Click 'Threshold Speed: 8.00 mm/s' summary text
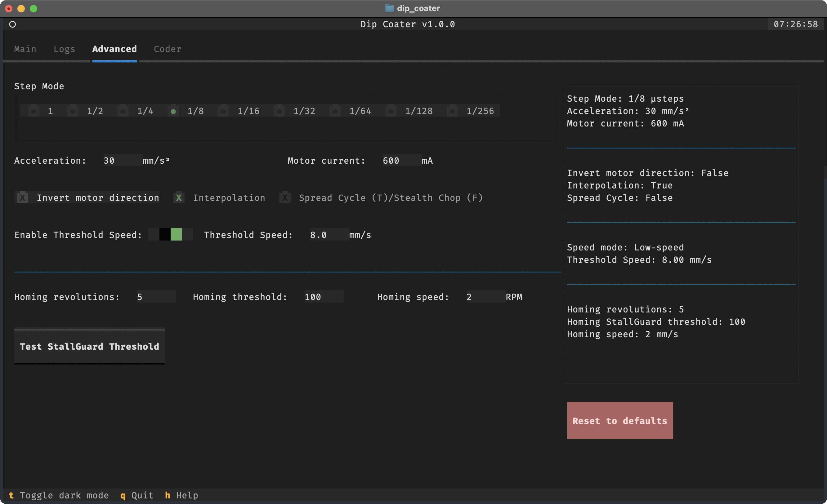Viewport: 827px width, 504px height. pyautogui.click(x=639, y=260)
